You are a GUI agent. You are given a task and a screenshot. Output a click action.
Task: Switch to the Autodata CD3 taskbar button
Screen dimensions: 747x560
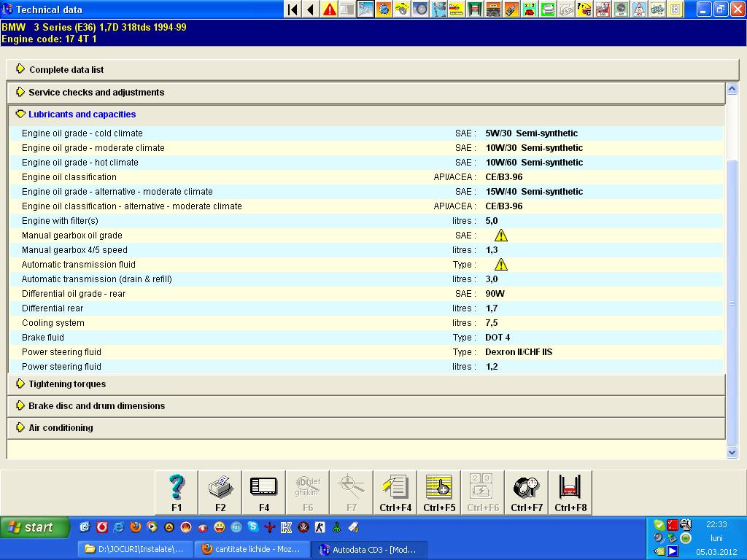(369, 549)
